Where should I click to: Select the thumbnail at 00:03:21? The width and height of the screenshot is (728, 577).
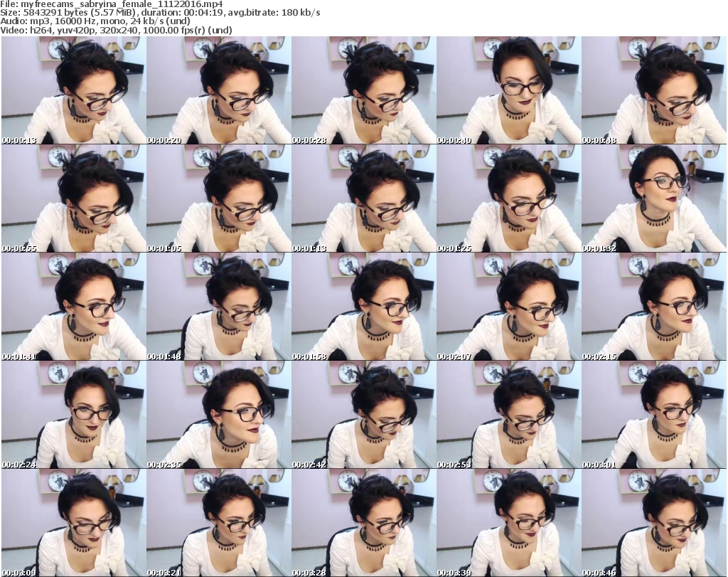tap(219, 523)
